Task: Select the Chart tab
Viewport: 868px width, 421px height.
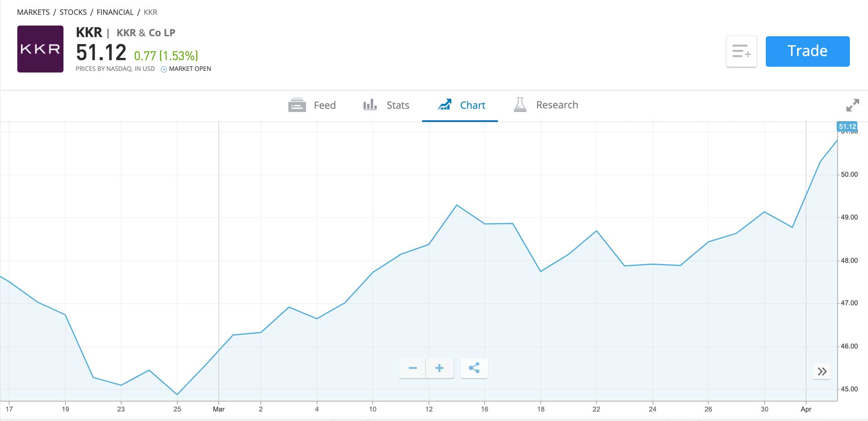Action: 460,105
